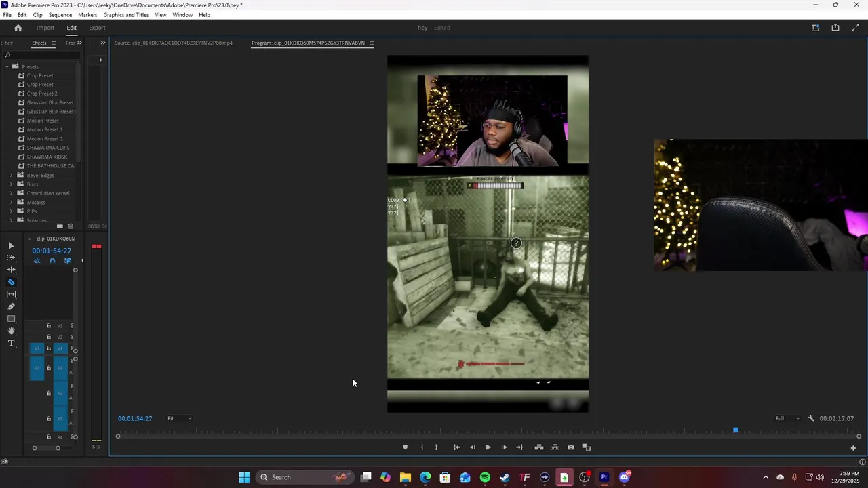868x488 pixels.
Task: Show overflow panels chevron next to Effects
Action: pos(79,43)
